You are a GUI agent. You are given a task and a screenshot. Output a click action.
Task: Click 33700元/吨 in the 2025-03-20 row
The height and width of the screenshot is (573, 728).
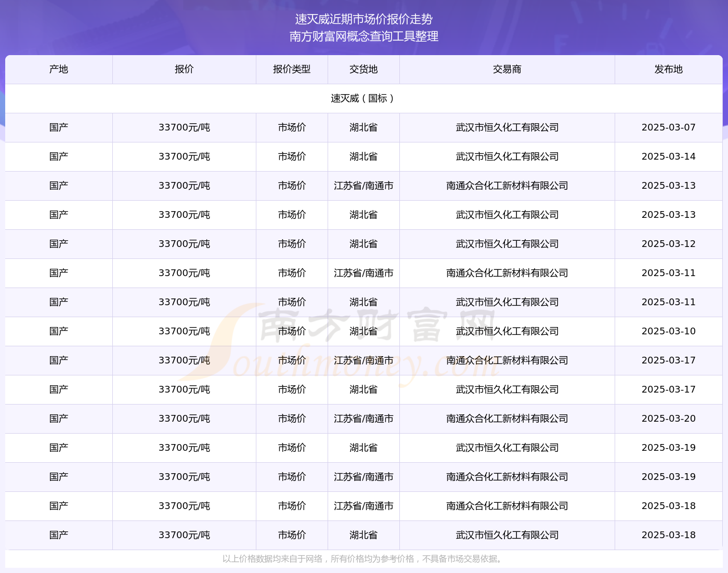[184, 419]
